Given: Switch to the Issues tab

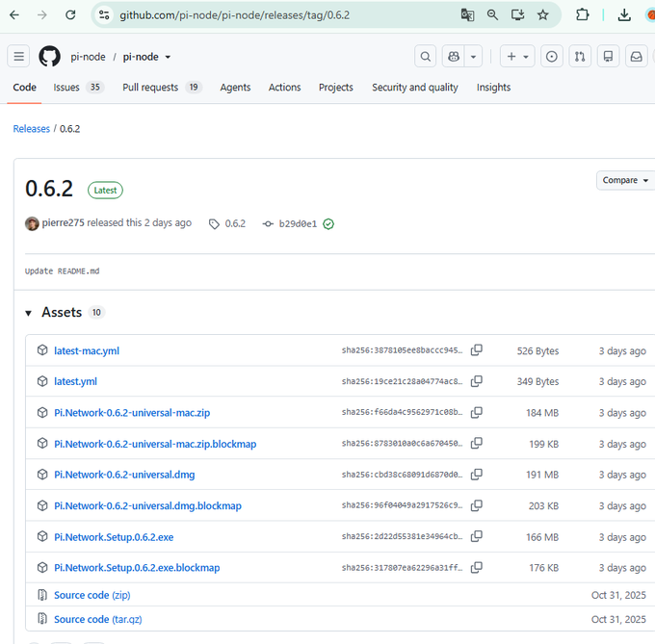Looking at the screenshot, I should click(x=79, y=88).
